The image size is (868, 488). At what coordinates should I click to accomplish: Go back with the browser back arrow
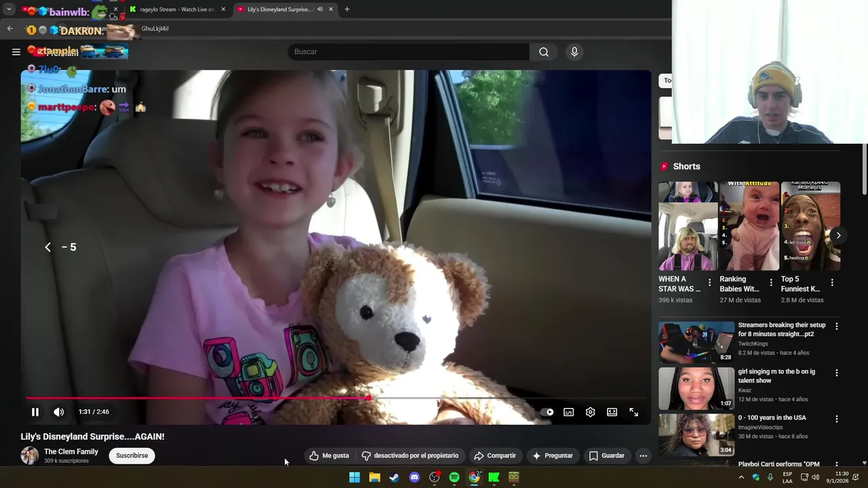9,28
